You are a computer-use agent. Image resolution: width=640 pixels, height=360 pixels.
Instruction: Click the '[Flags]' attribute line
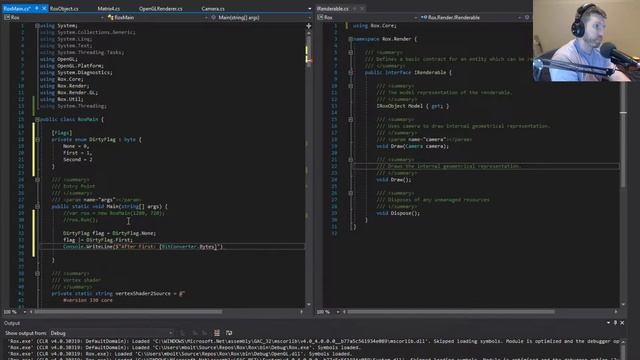62,133
